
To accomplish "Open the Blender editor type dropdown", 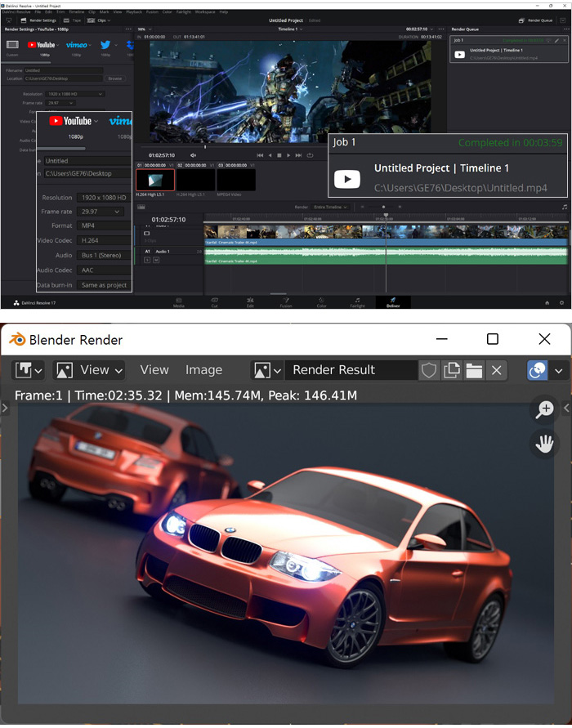I will [x=29, y=370].
